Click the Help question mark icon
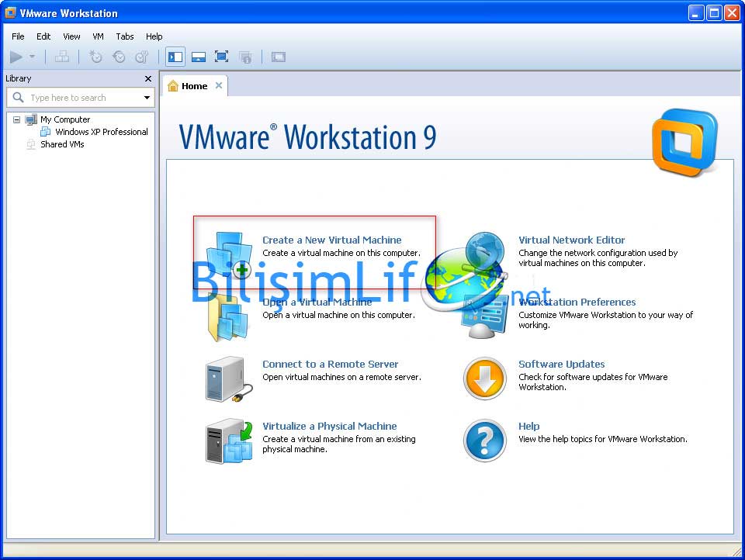Image resolution: width=745 pixels, height=560 pixels. pos(484,440)
